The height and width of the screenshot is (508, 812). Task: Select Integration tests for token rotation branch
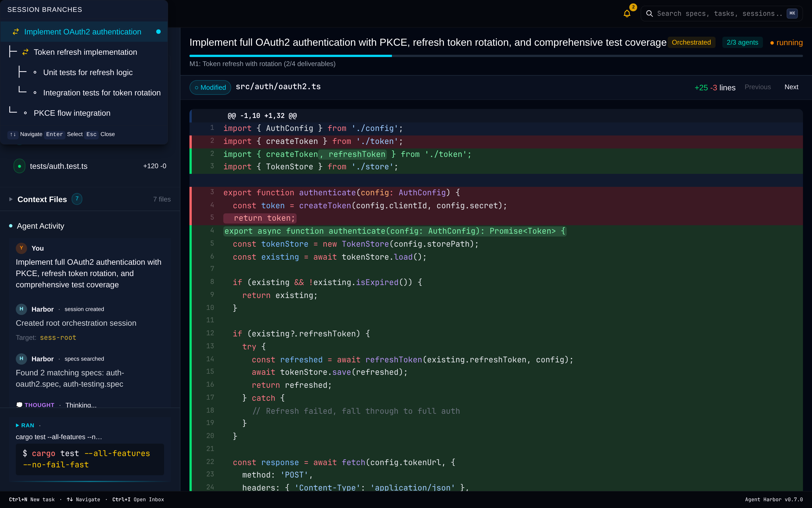[84, 93]
